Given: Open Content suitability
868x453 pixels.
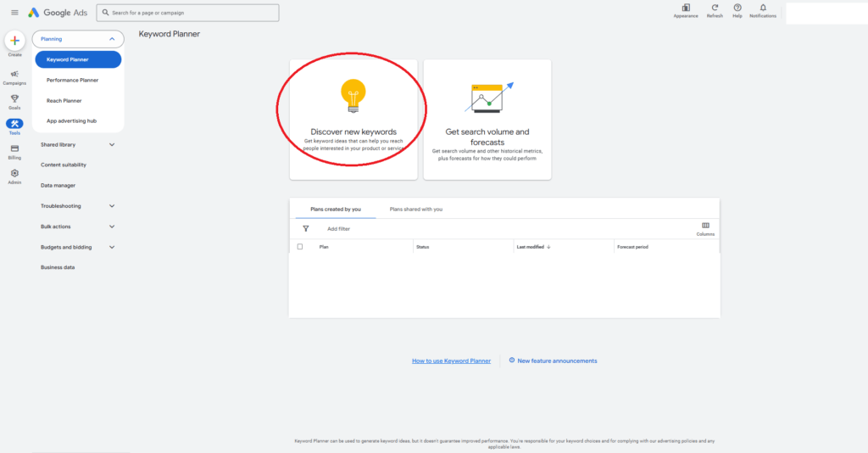Looking at the screenshot, I should [63, 165].
